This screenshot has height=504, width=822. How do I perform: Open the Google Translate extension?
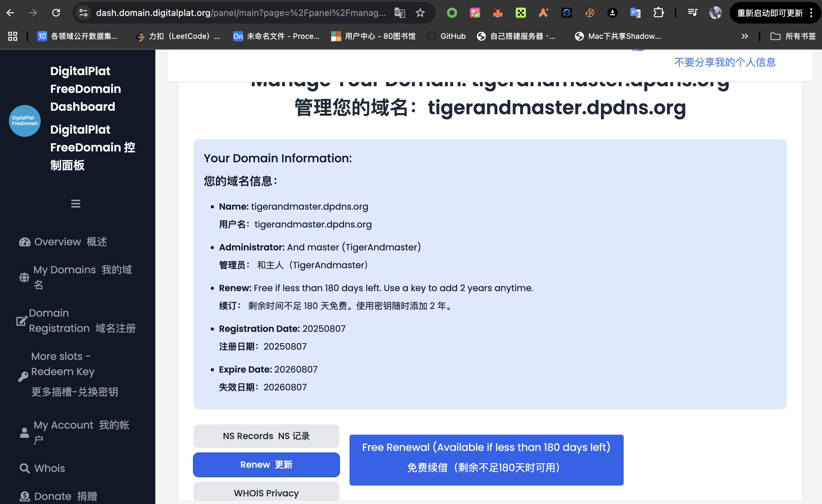coord(635,13)
